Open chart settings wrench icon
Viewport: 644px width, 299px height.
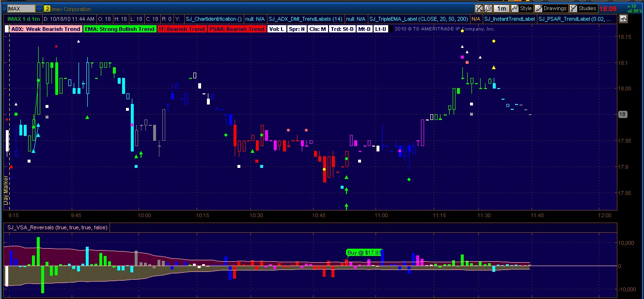pyautogui.click(x=488, y=8)
